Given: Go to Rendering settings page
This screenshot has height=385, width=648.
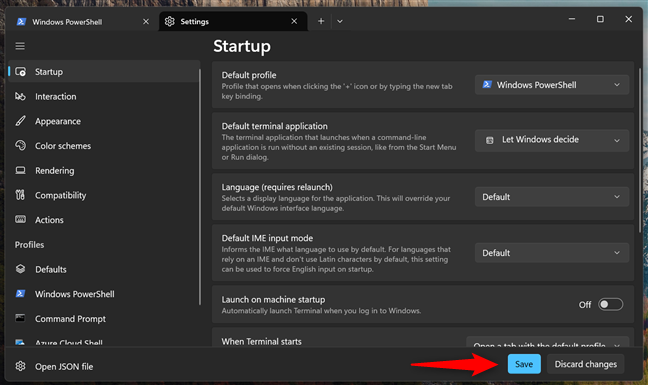Looking at the screenshot, I should [103, 170].
